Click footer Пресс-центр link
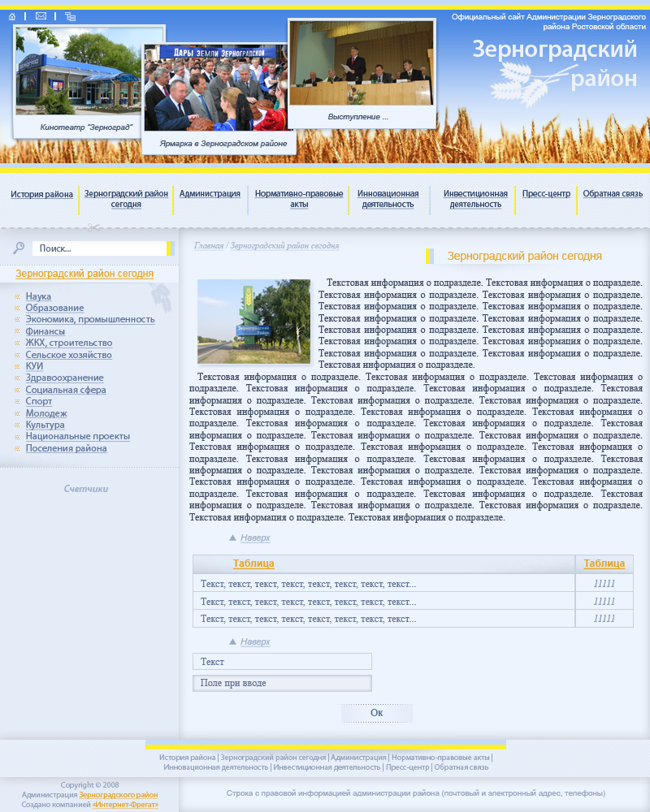Viewport: 650px width, 812px height. [x=407, y=767]
